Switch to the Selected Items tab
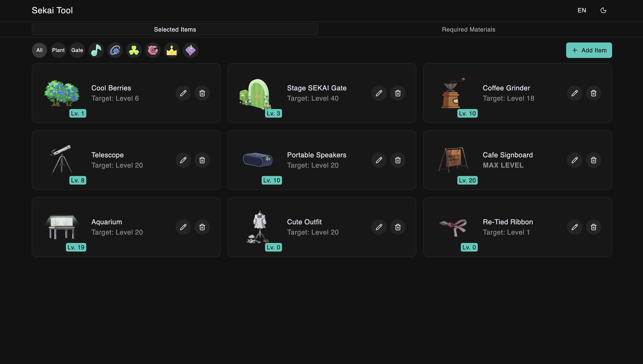643x364 pixels. click(175, 29)
